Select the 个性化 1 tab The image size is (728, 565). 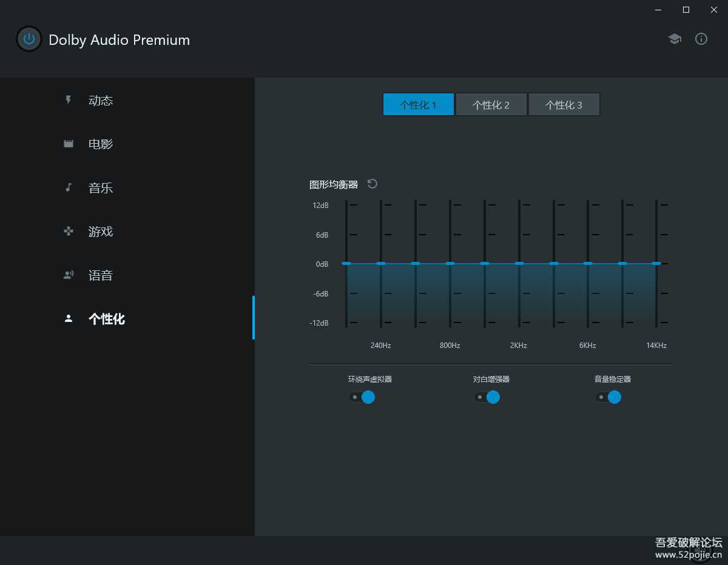pos(418,104)
